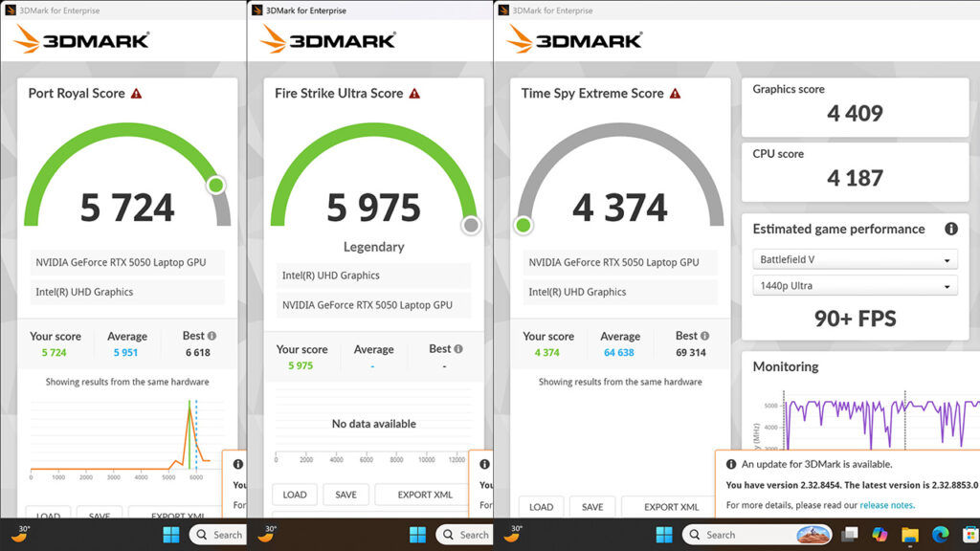Screen dimensions: 980x551
Task: Click the Port Royal Score warning triangle icon
Action: point(136,94)
